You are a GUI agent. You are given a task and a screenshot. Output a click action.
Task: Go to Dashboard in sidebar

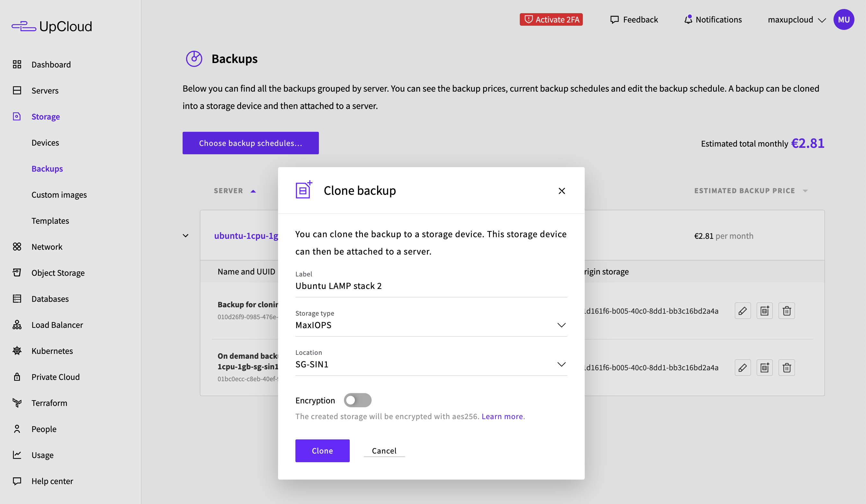tap(51, 65)
